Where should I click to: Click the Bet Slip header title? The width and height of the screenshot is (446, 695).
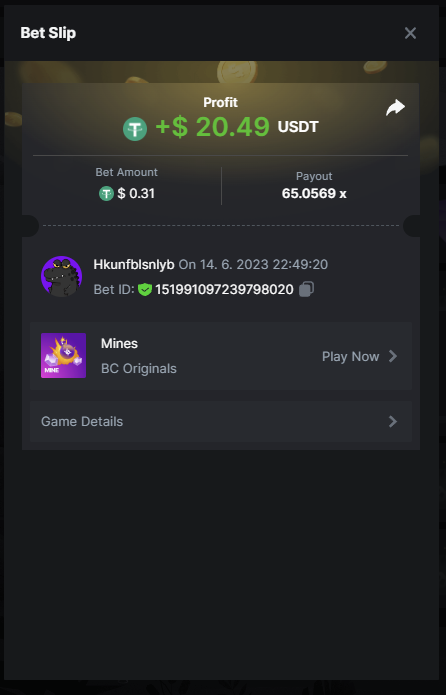pos(48,33)
